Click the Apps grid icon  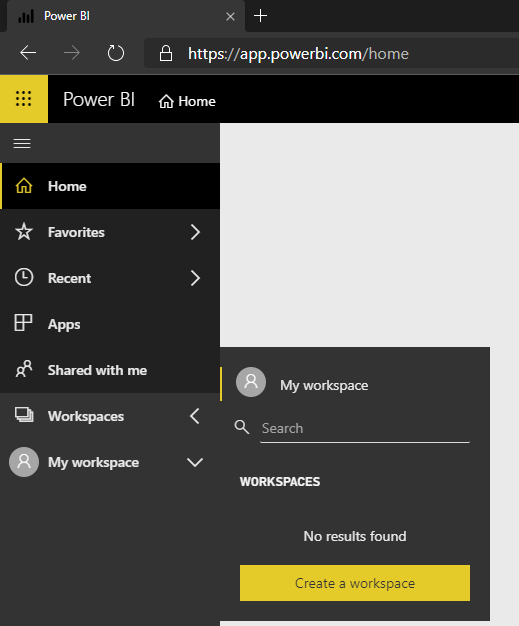point(23,323)
